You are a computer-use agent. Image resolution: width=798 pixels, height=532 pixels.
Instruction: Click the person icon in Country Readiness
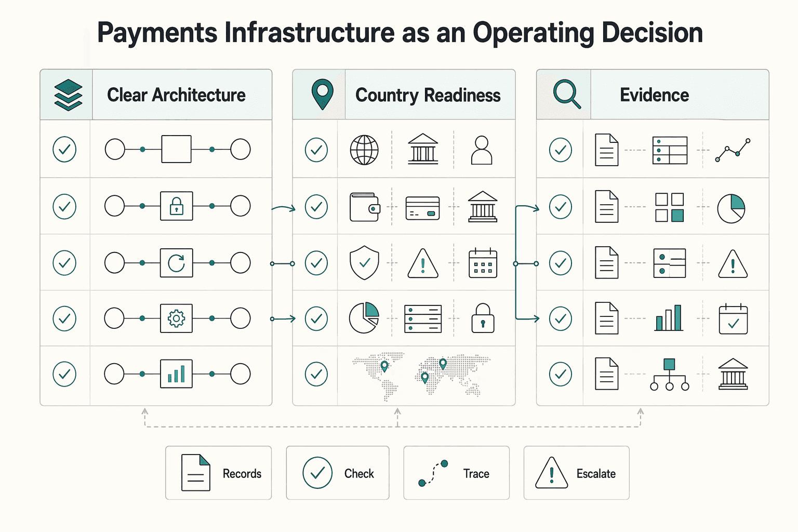[x=482, y=150]
